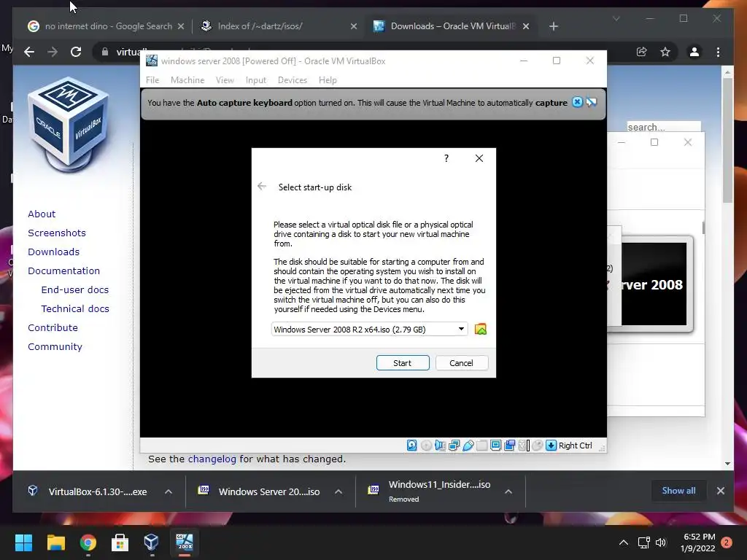Open the Downloads sidebar link
Screen dimensions: 747x560
[x=53, y=252]
